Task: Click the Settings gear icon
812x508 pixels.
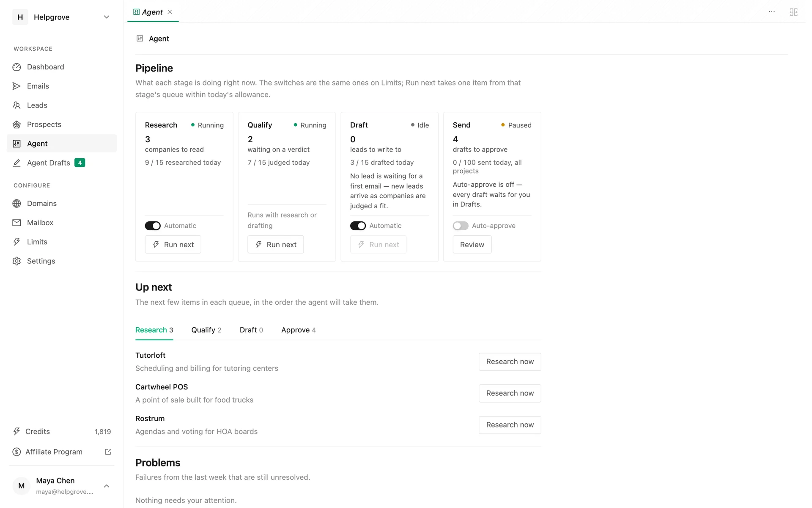Action: coord(16,261)
